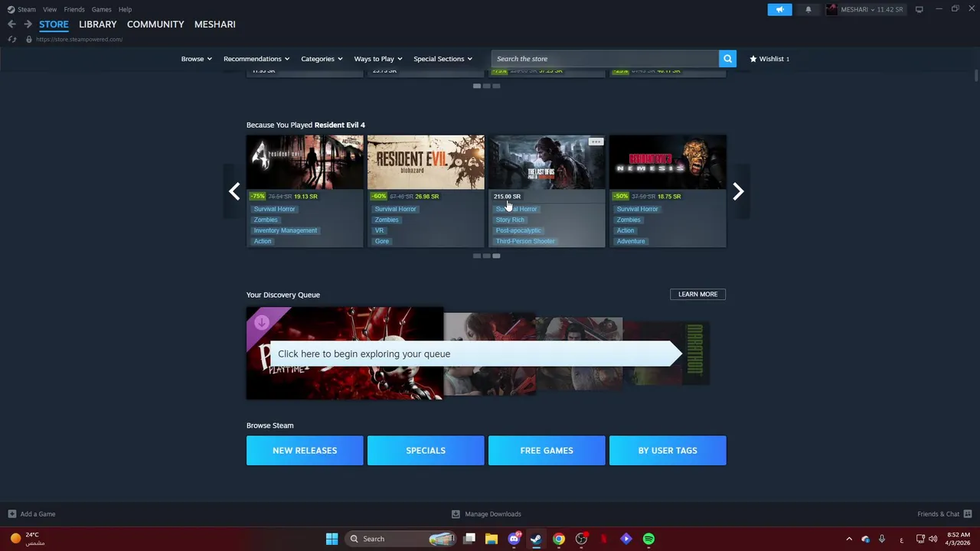Open Spotify from the taskbar
The image size is (980, 551).
pyautogui.click(x=648, y=539)
